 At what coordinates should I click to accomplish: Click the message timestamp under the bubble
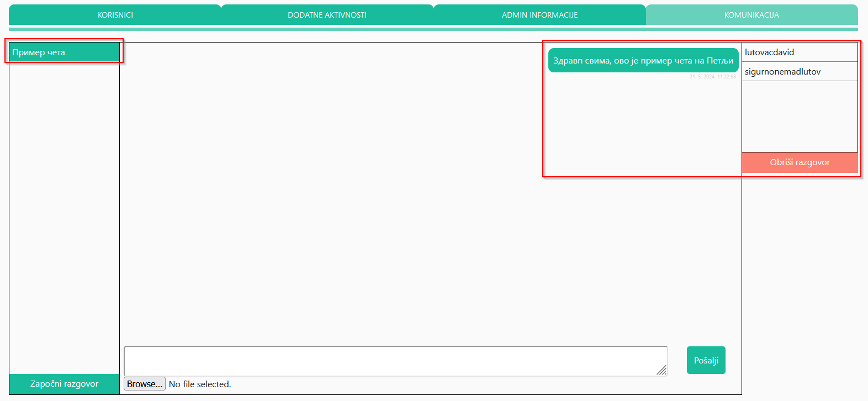point(712,77)
